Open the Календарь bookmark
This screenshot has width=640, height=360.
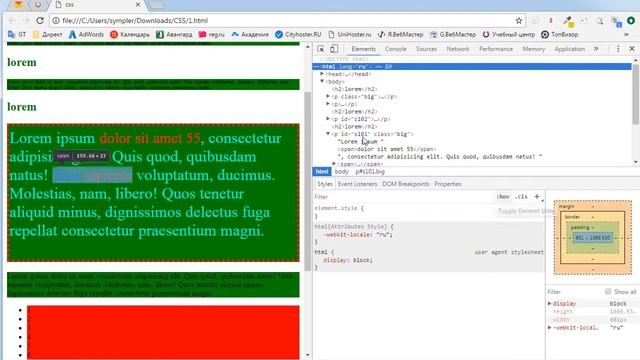coord(130,35)
